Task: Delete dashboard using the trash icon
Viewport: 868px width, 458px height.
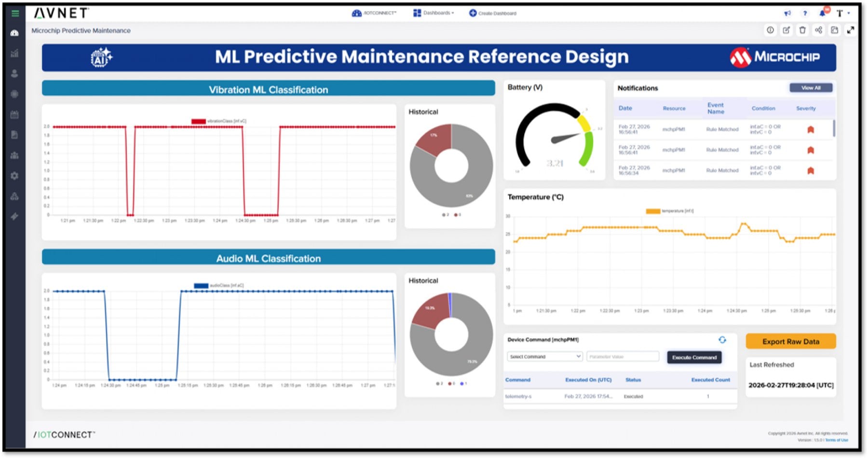Action: coord(802,30)
